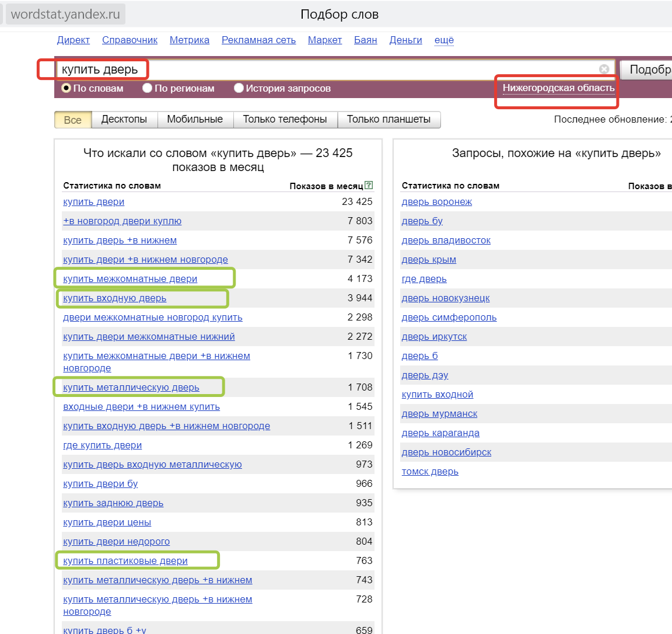Open the query 'купить двери цены'

point(107,522)
